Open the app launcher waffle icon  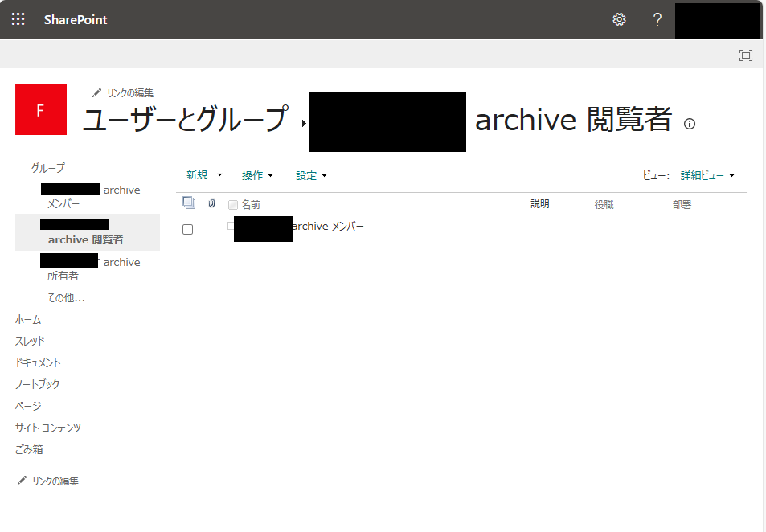click(18, 19)
